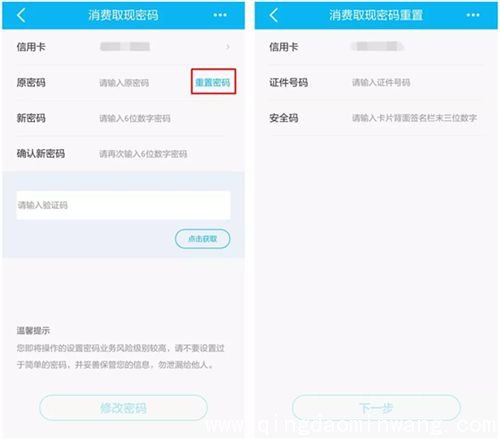Focus the 安全码 input field
The image size is (500, 440).
(414, 118)
